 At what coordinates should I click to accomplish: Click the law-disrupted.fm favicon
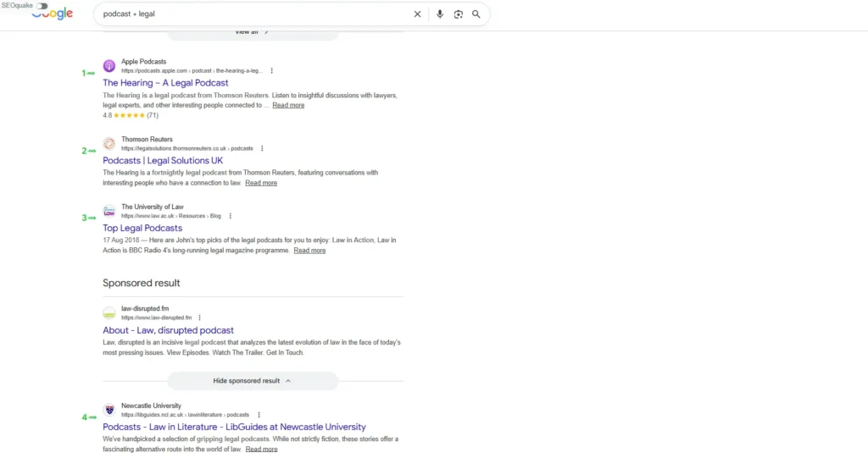point(109,313)
